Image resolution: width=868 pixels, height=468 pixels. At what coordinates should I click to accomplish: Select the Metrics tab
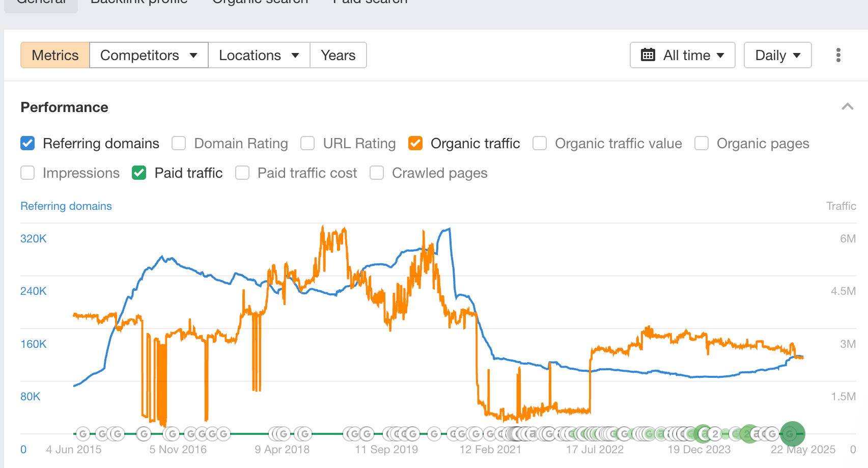55,55
